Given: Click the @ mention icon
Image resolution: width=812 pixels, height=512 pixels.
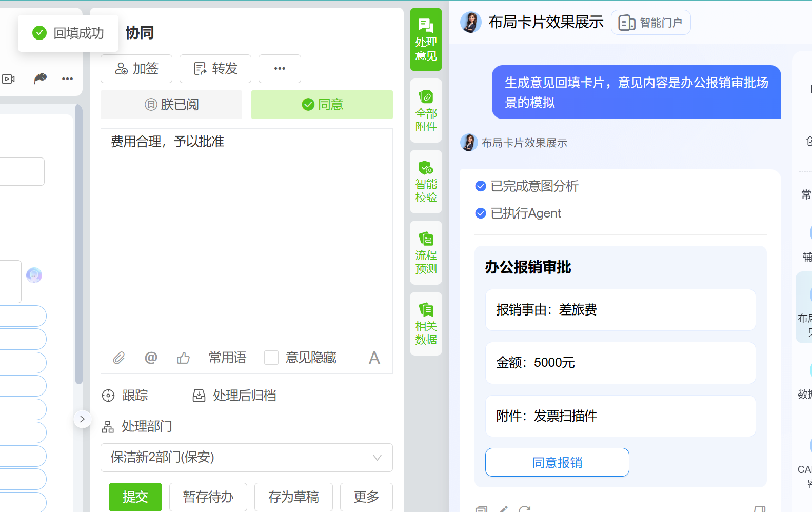Looking at the screenshot, I should pos(151,358).
